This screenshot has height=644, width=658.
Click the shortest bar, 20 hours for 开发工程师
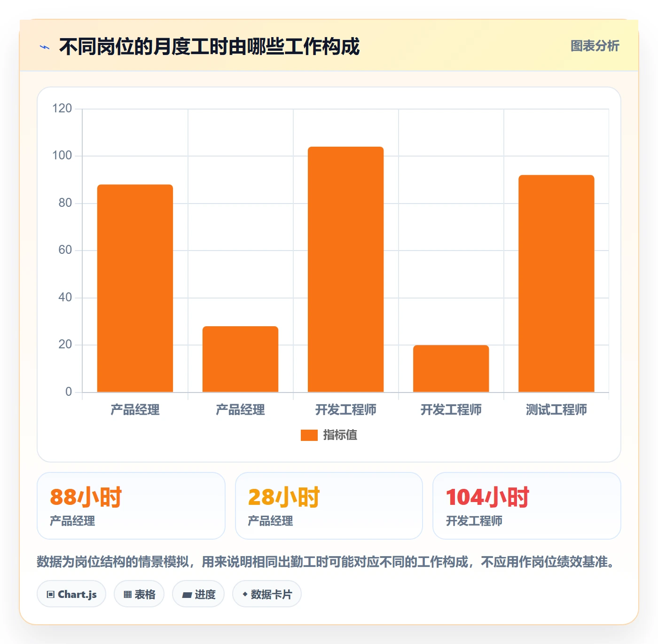click(x=451, y=369)
